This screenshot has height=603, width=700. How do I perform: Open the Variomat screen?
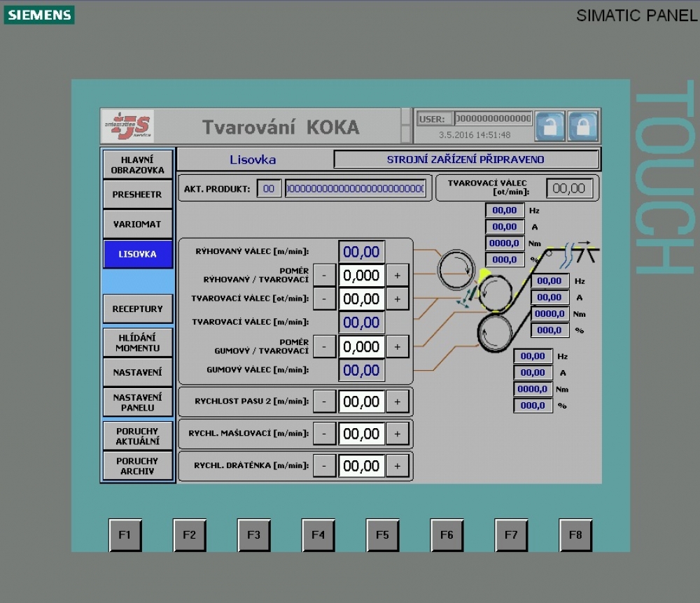[137, 225]
